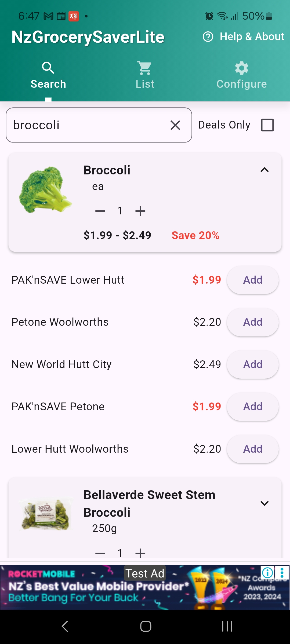
Task: Decrease the Broccoli quantity with minus
Action: click(x=100, y=211)
